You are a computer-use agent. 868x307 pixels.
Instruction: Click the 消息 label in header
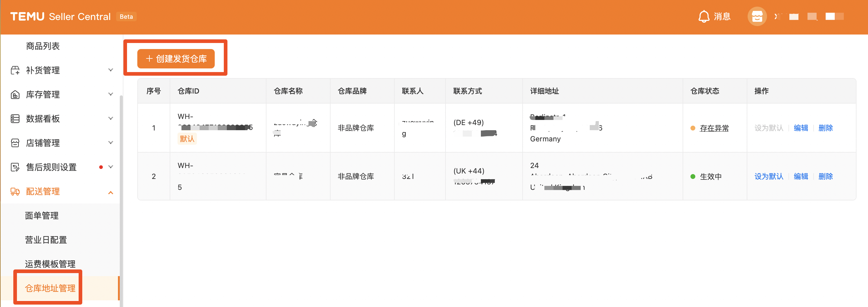pos(722,17)
